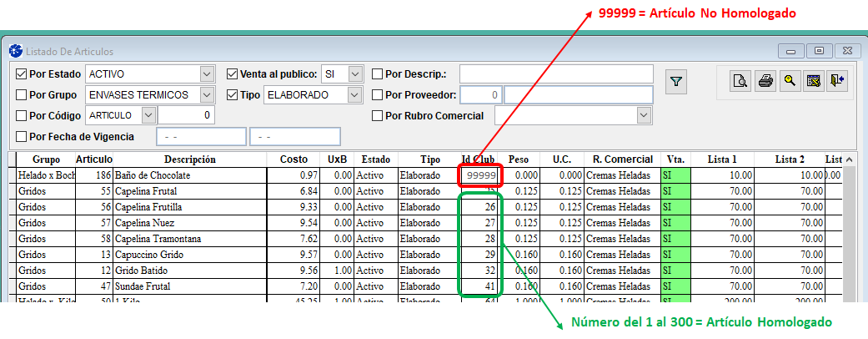This screenshot has height=339, width=868.
Task: Click the funnel filter icon
Action: [676, 82]
